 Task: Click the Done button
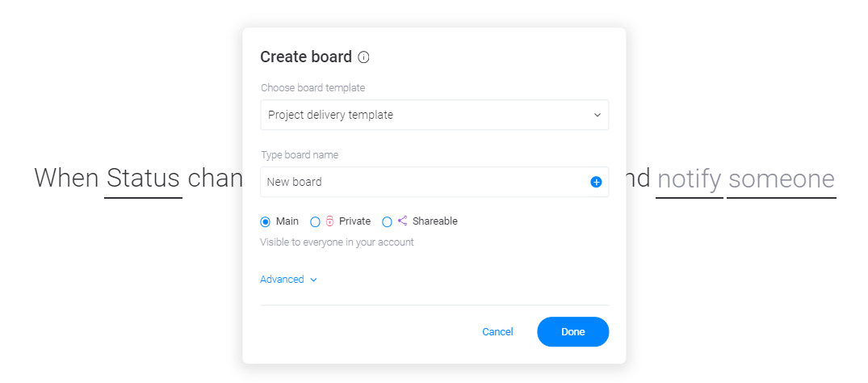coord(573,332)
